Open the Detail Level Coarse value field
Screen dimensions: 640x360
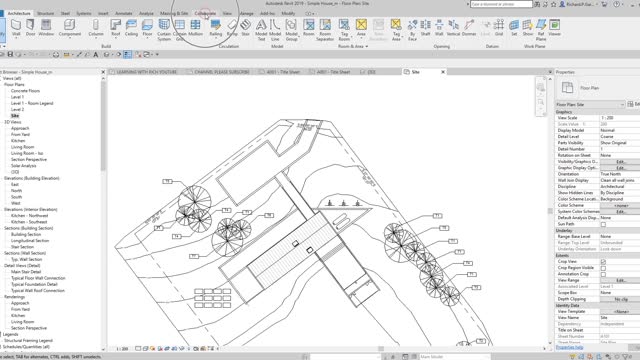[620, 136]
